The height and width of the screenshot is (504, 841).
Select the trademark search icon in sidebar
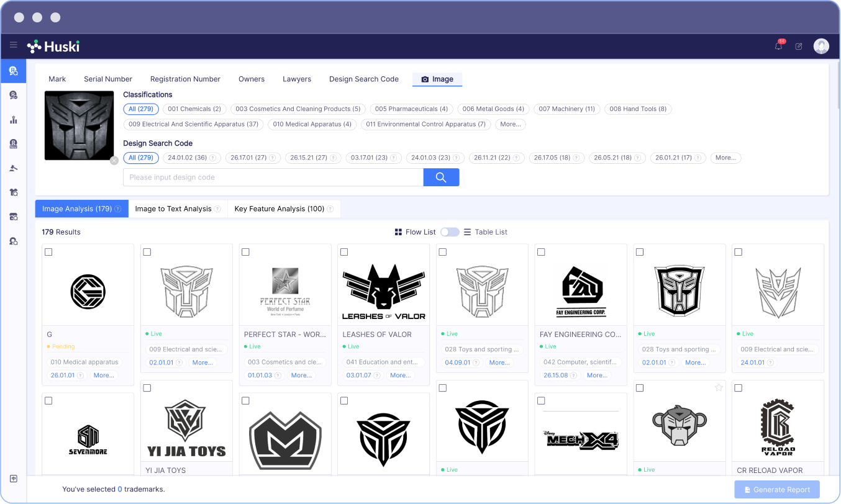(14, 70)
